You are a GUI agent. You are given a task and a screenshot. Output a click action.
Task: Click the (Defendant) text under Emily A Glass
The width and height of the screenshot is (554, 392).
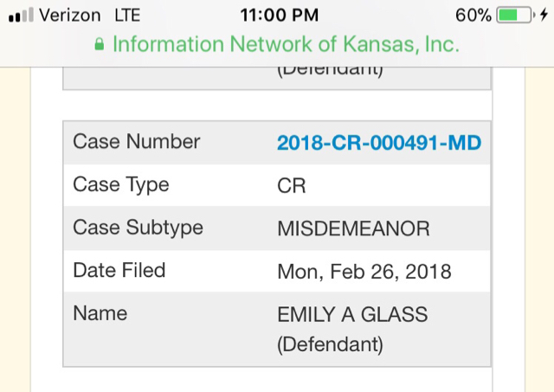coord(330,344)
